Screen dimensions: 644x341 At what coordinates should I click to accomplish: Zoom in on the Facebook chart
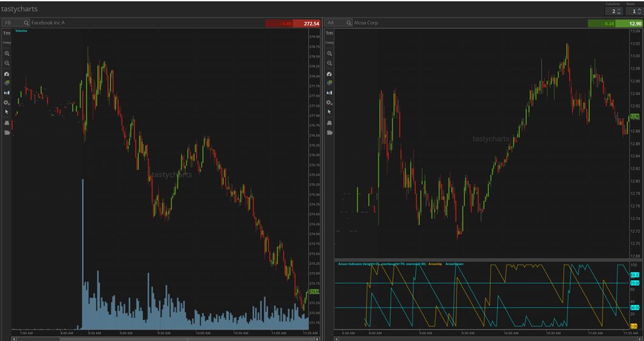click(x=7, y=53)
